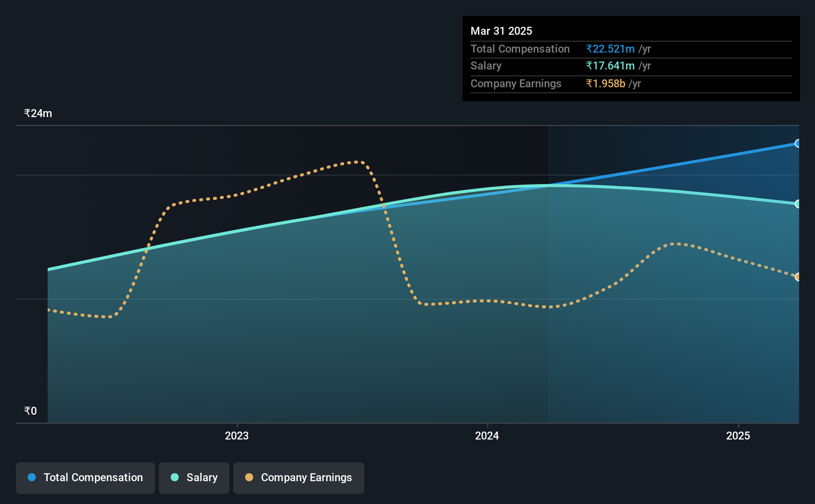Viewport: 815px width, 504px height.
Task: Click the orange Company Earnings legend dot
Action: point(249,477)
